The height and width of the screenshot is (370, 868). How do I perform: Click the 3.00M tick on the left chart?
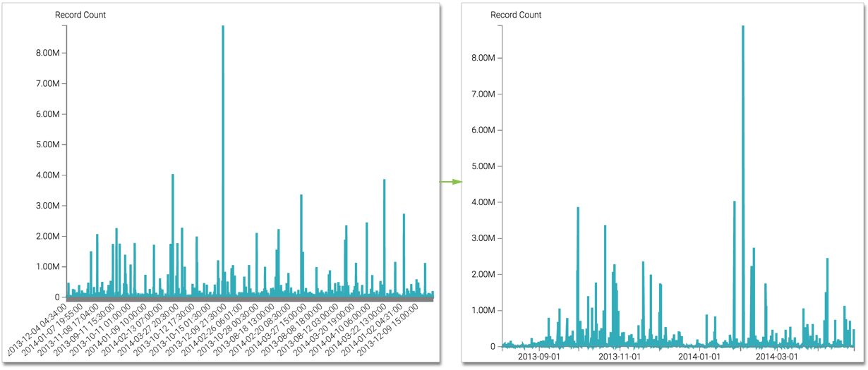[47, 206]
